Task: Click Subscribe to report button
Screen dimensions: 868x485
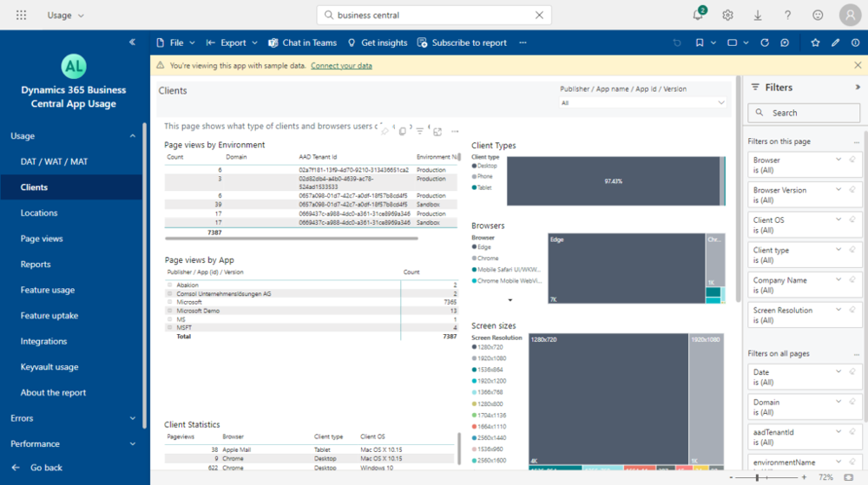Action: (462, 43)
